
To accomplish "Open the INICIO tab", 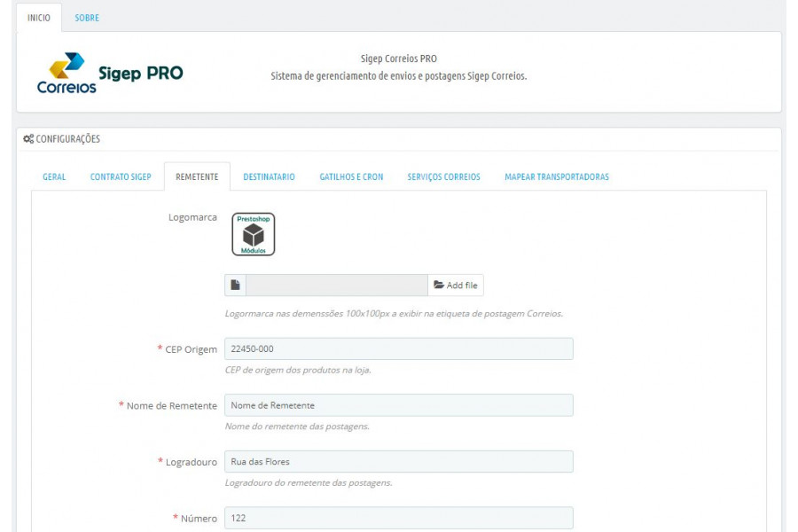I will pyautogui.click(x=39, y=18).
